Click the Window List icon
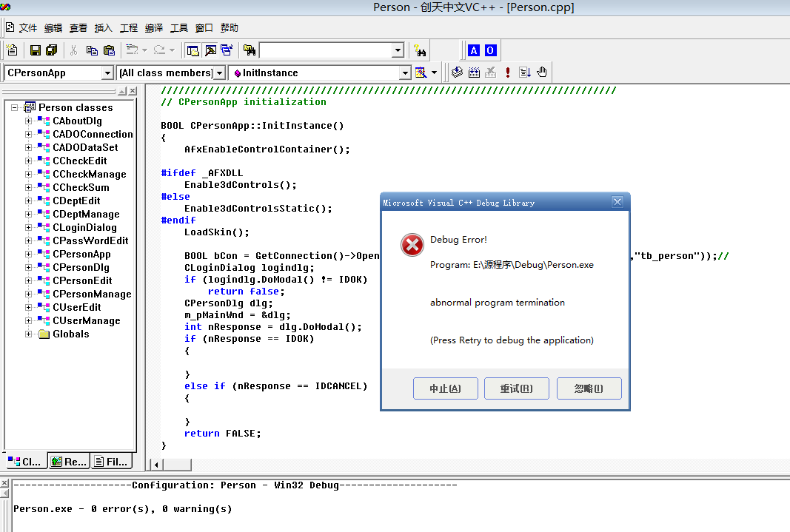Screen dimensions: 790x532 (x=227, y=50)
